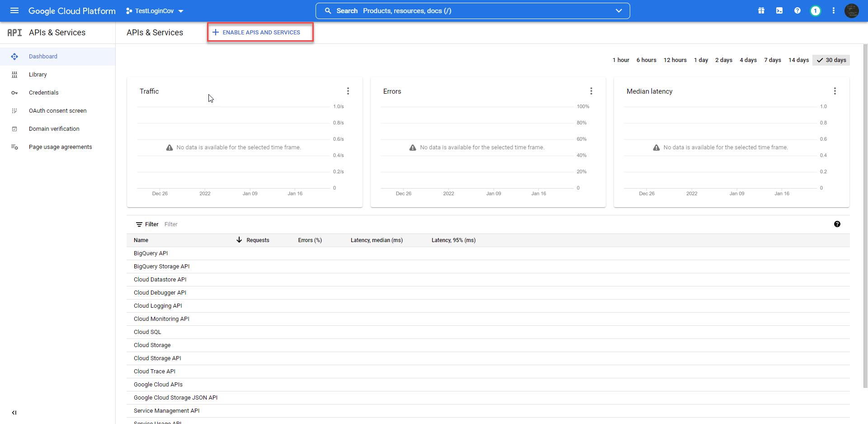Image resolution: width=868 pixels, height=424 pixels.
Task: Open Cloud Datastore API row
Action: click(488, 280)
